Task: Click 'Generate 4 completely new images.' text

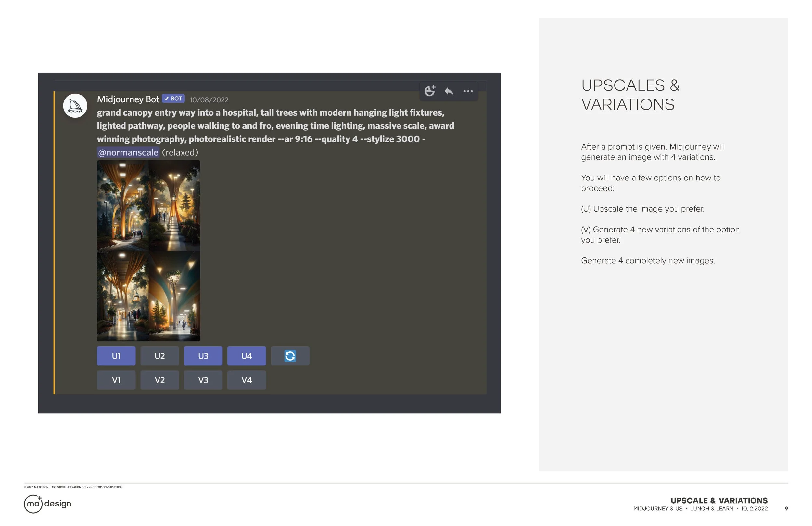Action: (648, 261)
